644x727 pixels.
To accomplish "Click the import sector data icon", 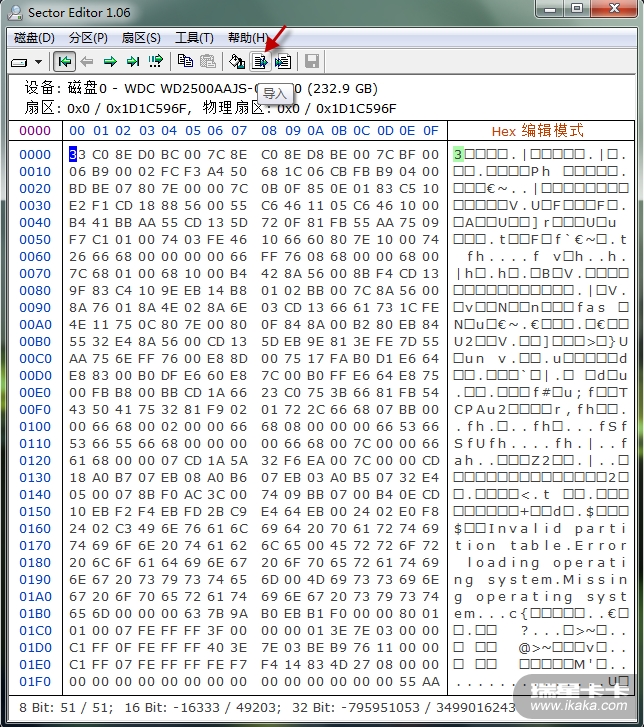I will (260, 61).
